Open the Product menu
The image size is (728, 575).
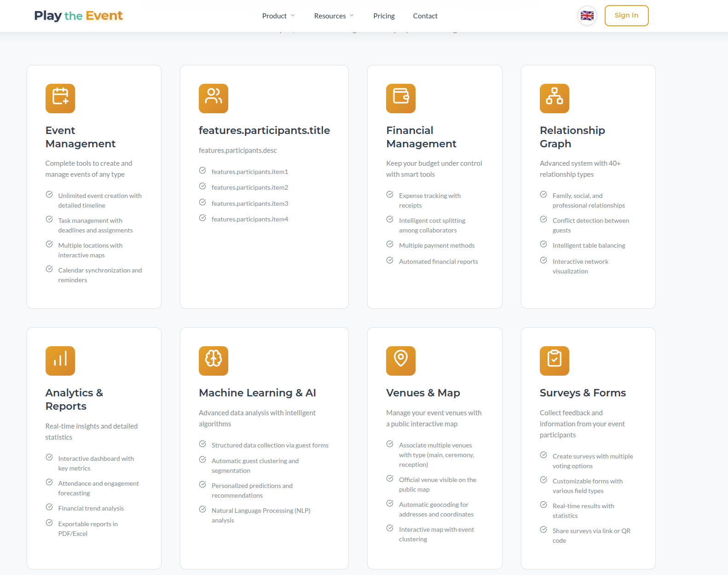tap(278, 16)
